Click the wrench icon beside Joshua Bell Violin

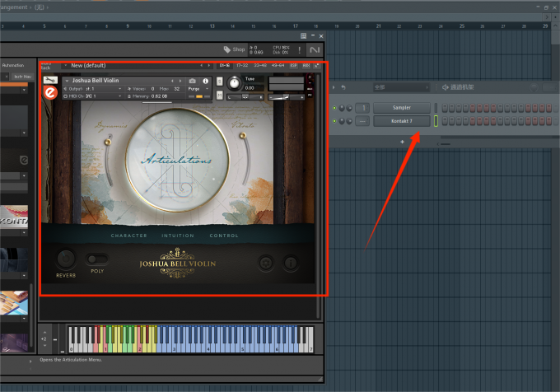tap(49, 81)
